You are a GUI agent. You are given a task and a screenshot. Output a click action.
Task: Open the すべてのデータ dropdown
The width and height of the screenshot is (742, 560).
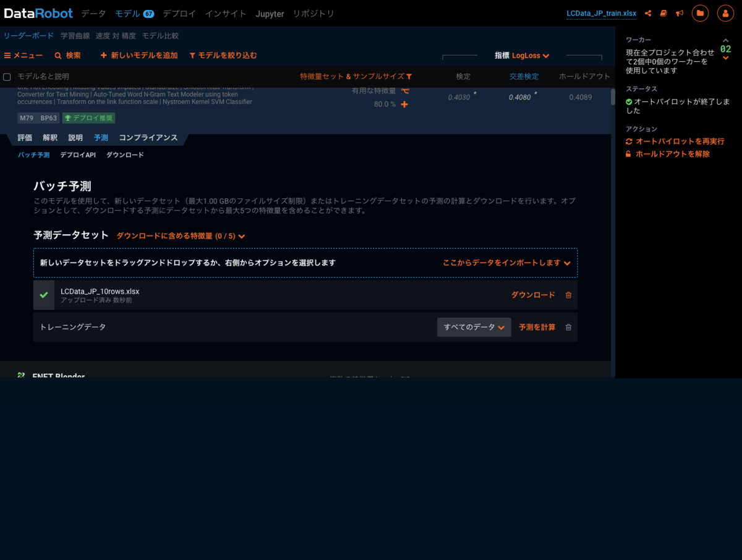point(474,328)
